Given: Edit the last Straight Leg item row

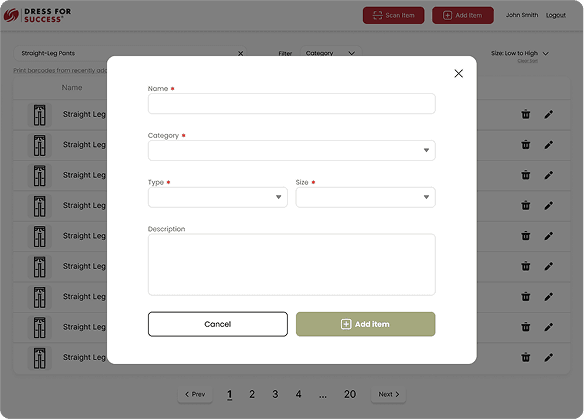Looking at the screenshot, I should 548,357.
